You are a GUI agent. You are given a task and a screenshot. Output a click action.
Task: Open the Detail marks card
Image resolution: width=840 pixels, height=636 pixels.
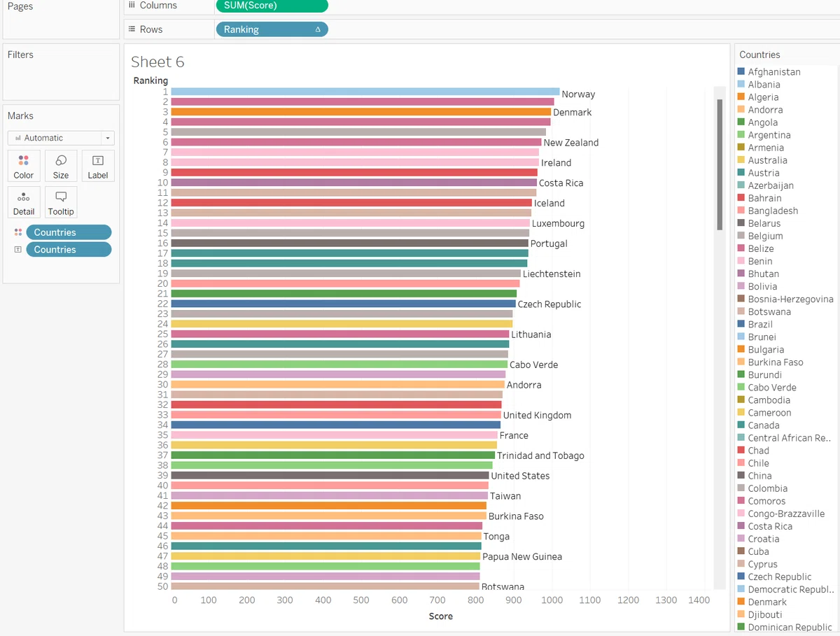[23, 203]
